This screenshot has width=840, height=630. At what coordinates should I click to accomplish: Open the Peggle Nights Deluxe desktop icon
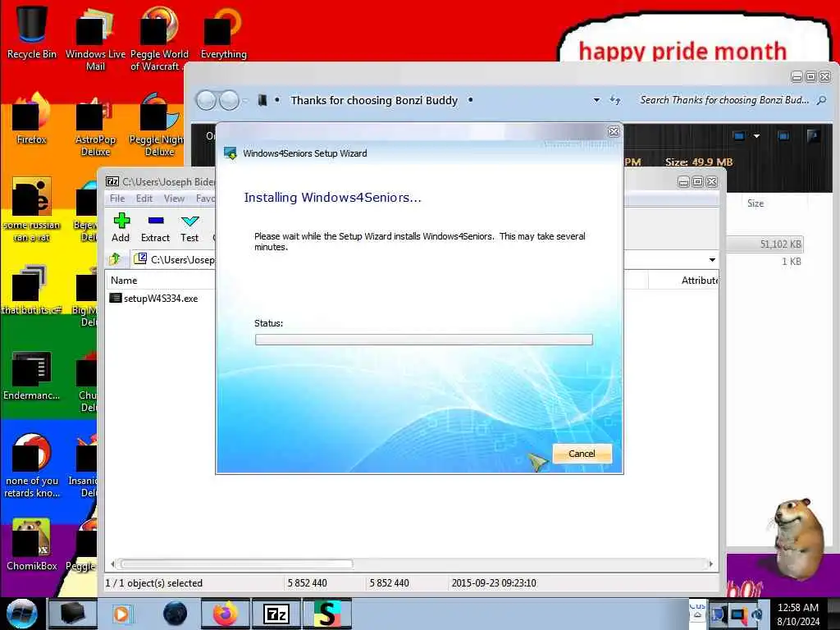[x=157, y=125]
